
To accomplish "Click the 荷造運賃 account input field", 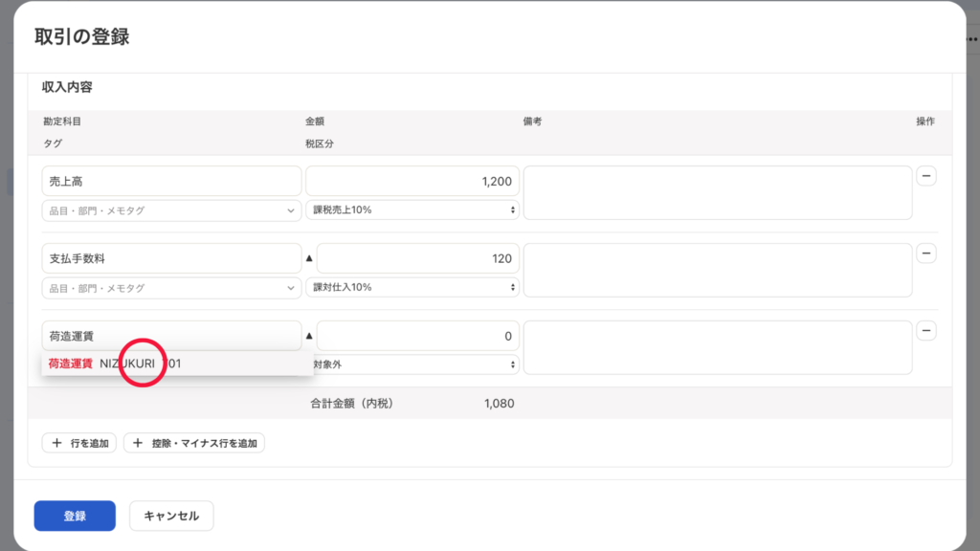I will point(171,336).
